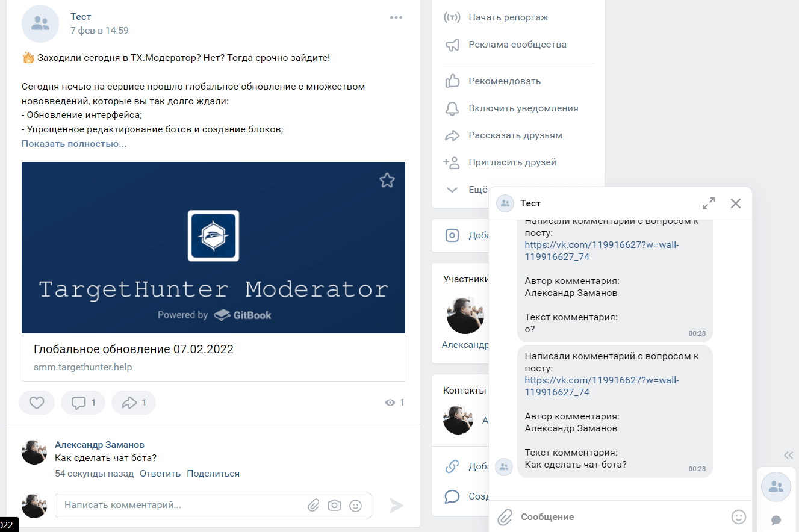Select Рекомендовать in the community menu

504,81
